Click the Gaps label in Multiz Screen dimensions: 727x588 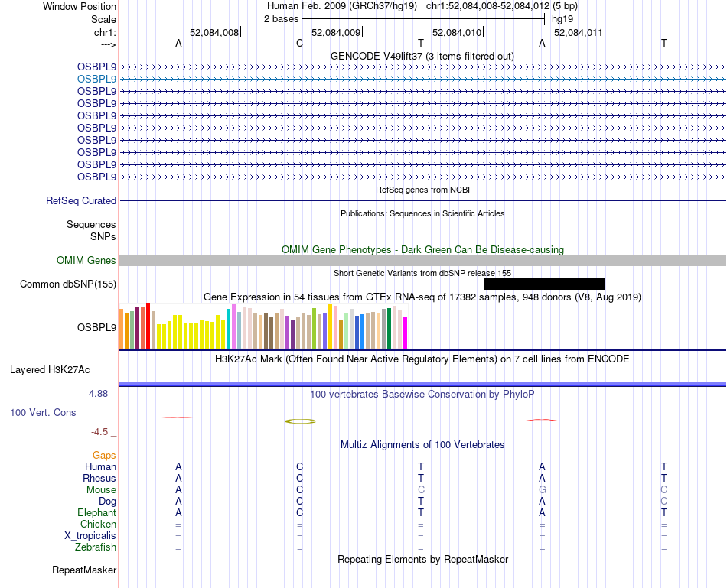(104, 456)
